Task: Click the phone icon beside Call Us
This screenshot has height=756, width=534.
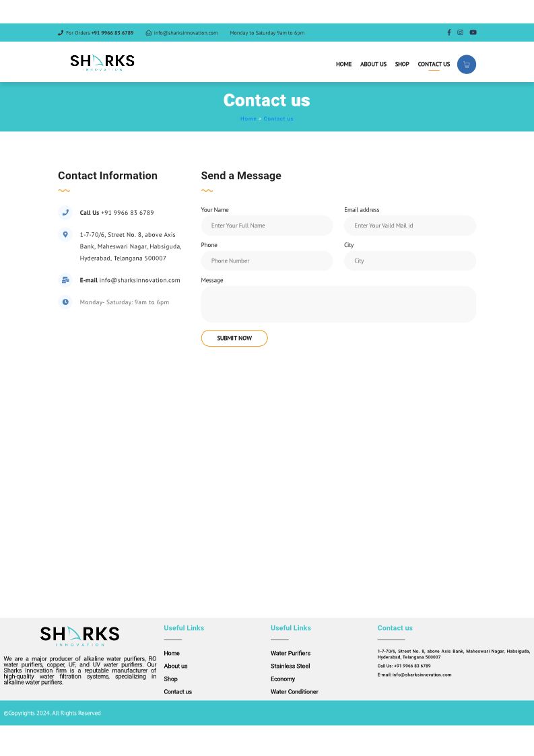Action: 65,213
